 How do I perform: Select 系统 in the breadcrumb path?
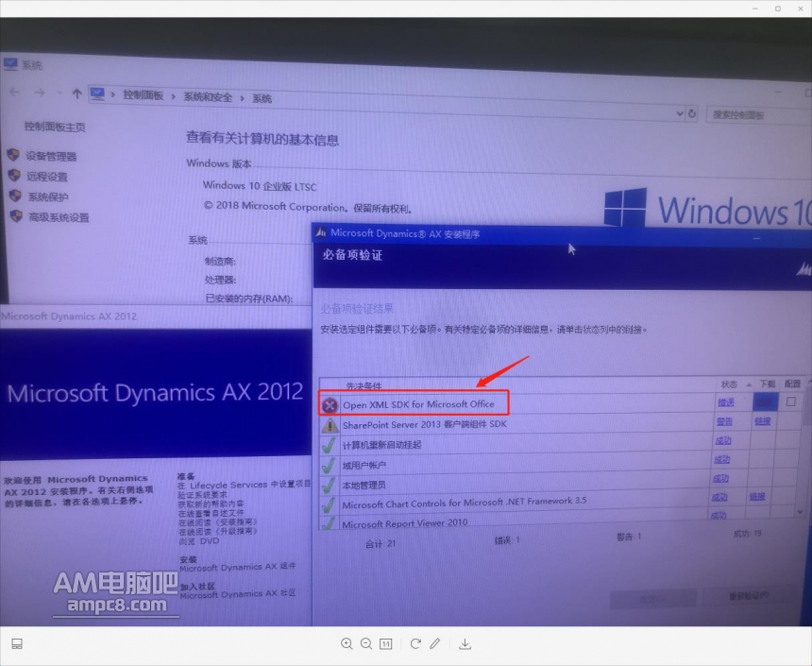(262, 98)
